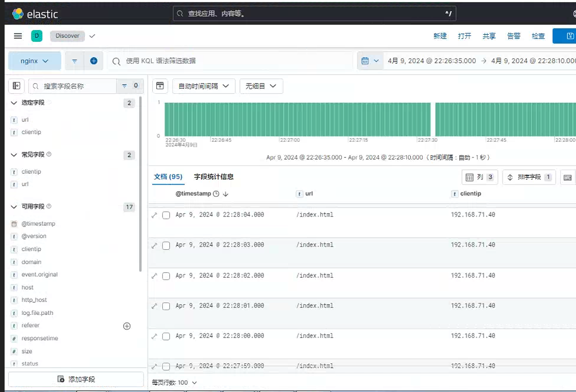Select the 22:28:04.000 row checkbox
This screenshot has width=576, height=392.
click(x=166, y=215)
